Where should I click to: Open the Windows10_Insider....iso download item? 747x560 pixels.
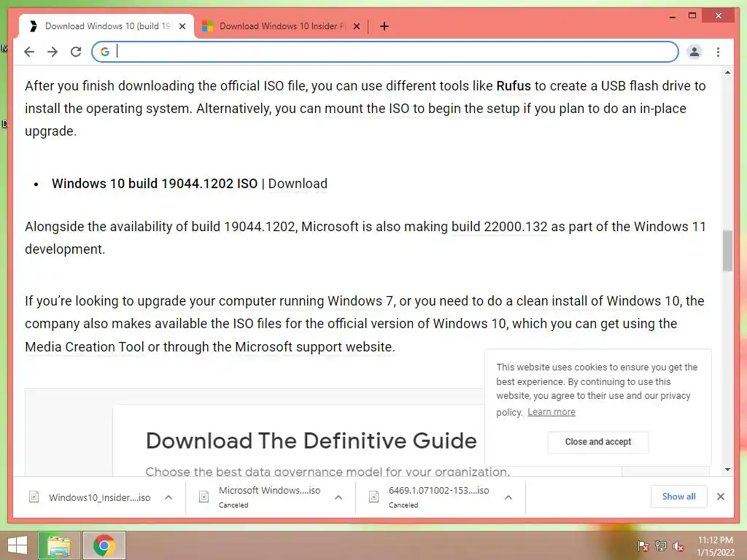pyautogui.click(x=99, y=497)
